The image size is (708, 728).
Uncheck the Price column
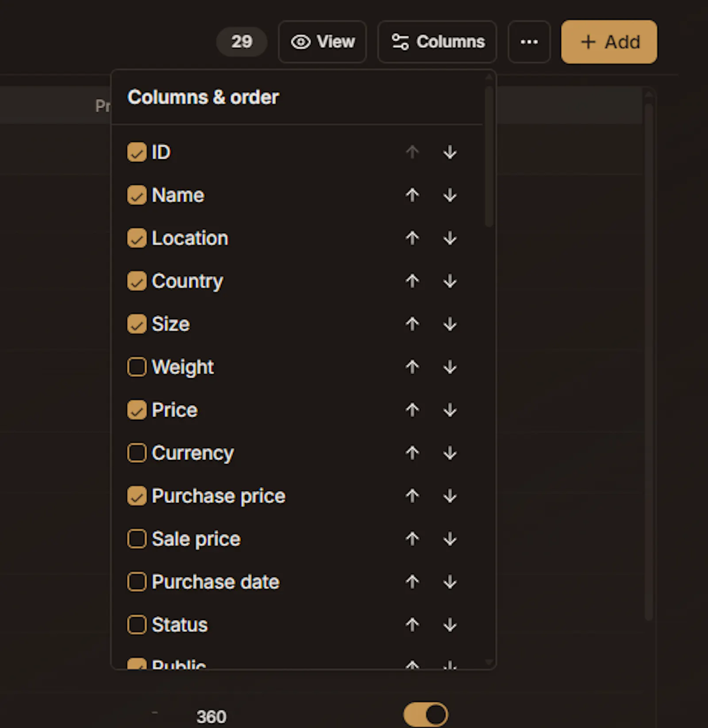point(137,410)
